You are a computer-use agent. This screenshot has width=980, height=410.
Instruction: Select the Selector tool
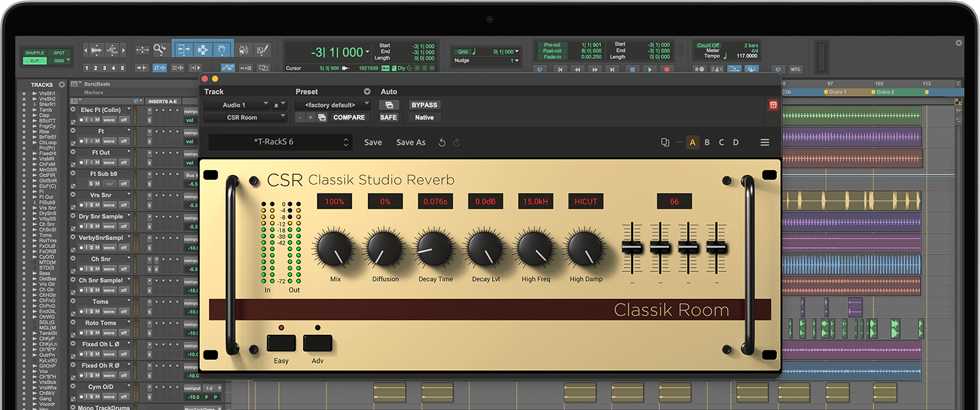click(x=203, y=50)
